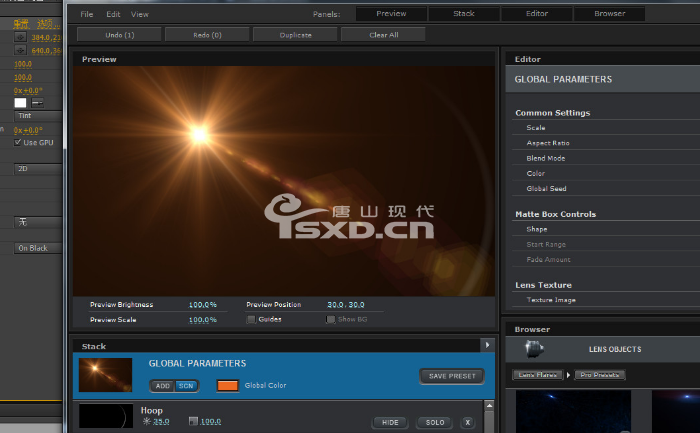Open the File menu
The width and height of the screenshot is (700, 433).
click(x=87, y=14)
